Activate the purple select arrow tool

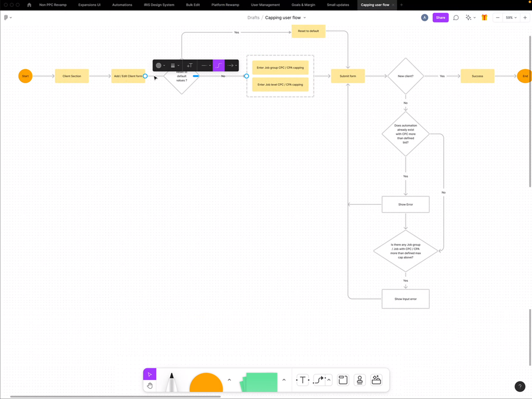(x=150, y=374)
